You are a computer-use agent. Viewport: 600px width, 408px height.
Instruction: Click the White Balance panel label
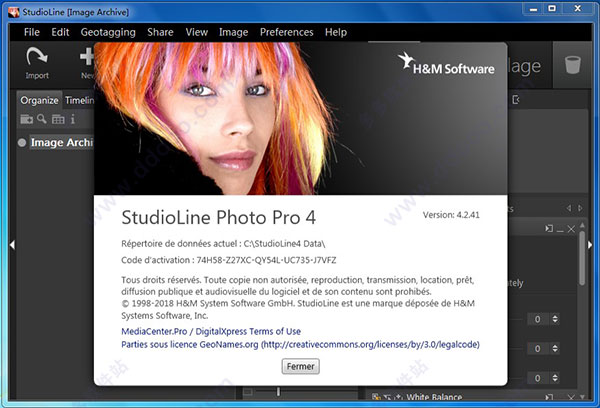(434, 397)
